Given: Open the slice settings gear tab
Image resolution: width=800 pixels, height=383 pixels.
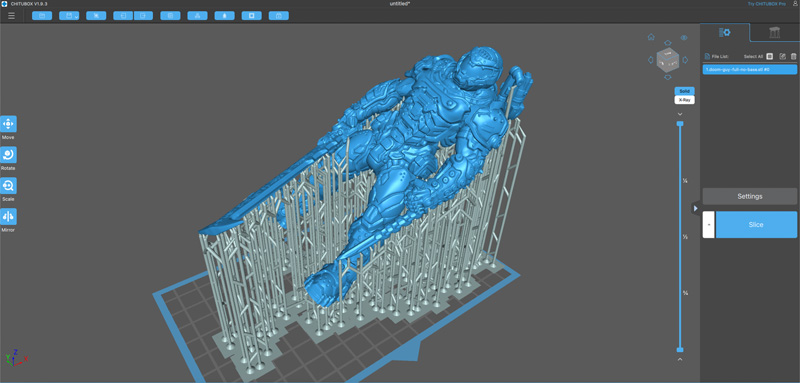Looking at the screenshot, I should coord(724,33).
